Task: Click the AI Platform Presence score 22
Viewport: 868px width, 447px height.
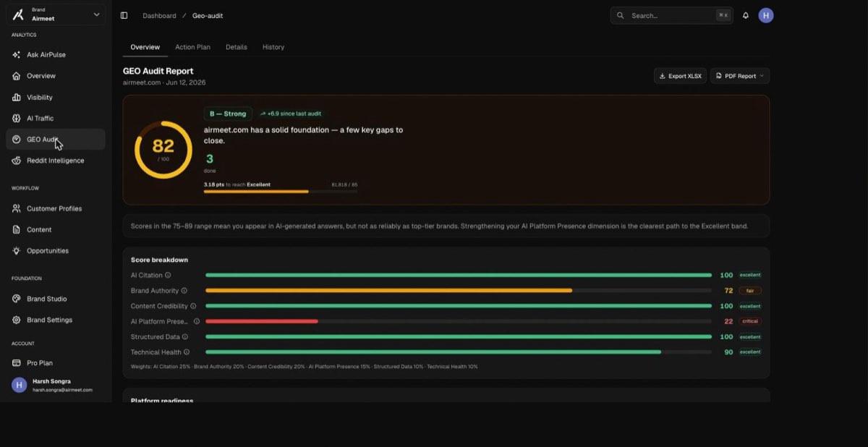Action: pos(728,321)
